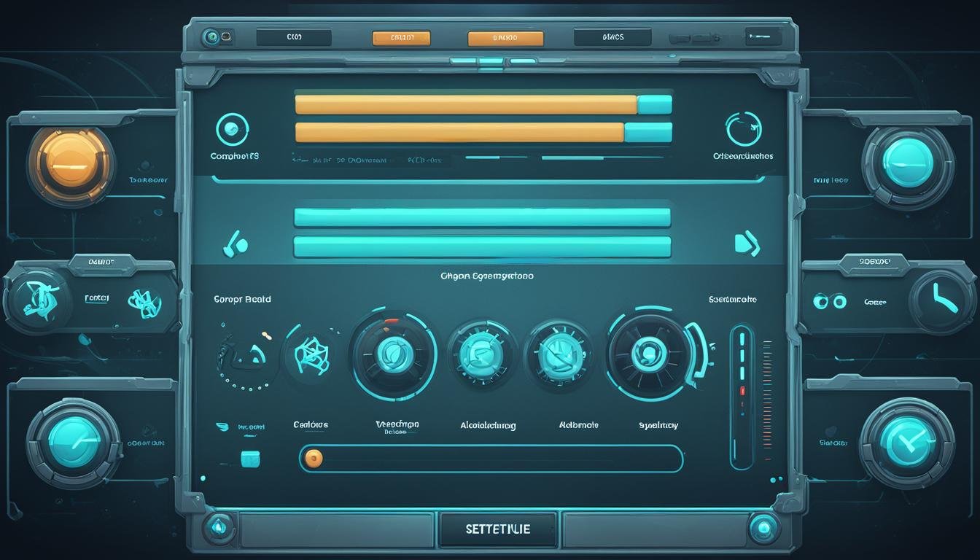
Task: Click the long blank button left of 'SETTETIUE'
Action: [x=337, y=529]
